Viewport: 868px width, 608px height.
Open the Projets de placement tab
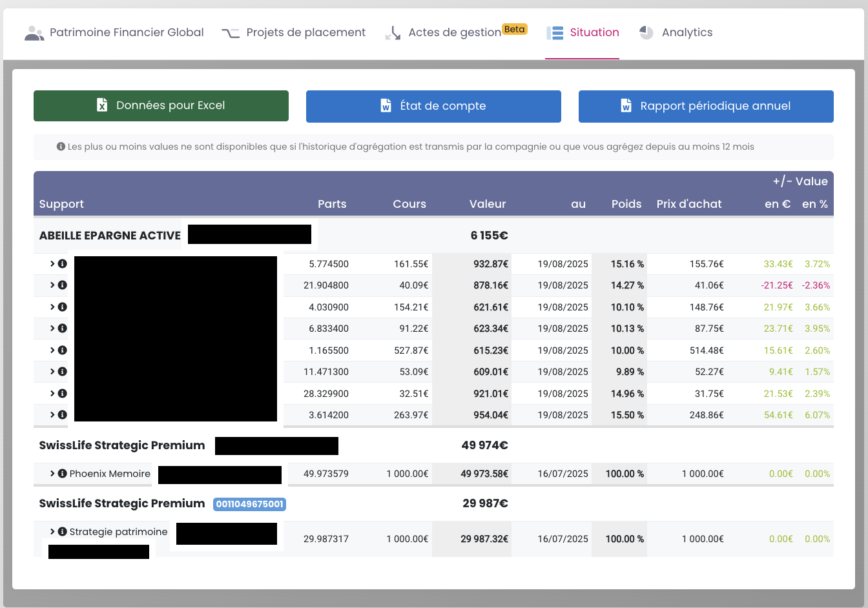click(305, 32)
